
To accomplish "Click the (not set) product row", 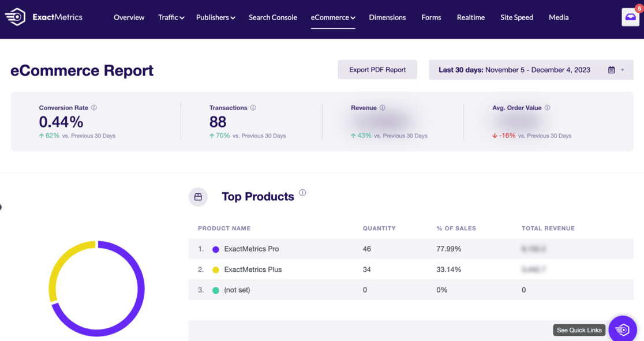I will [411, 290].
